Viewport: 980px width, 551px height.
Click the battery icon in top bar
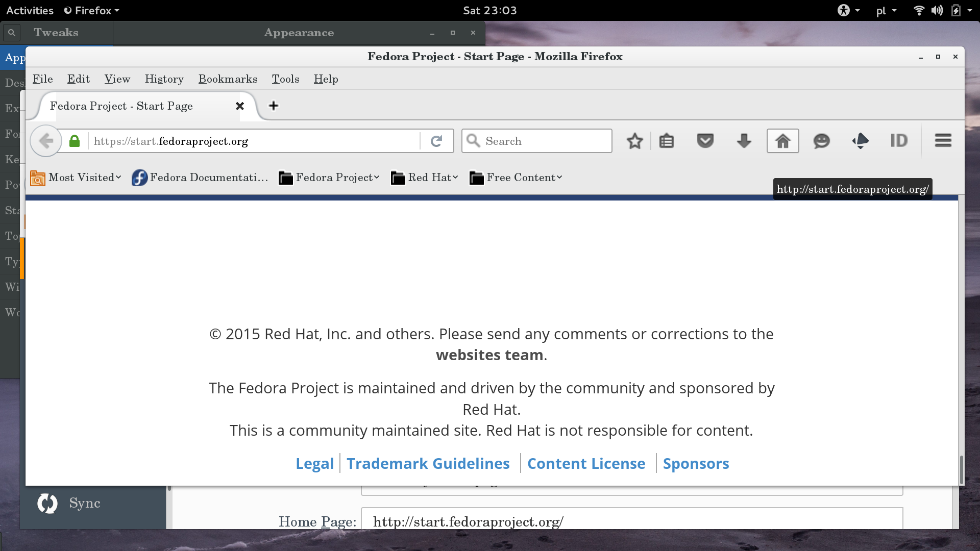[x=956, y=10]
